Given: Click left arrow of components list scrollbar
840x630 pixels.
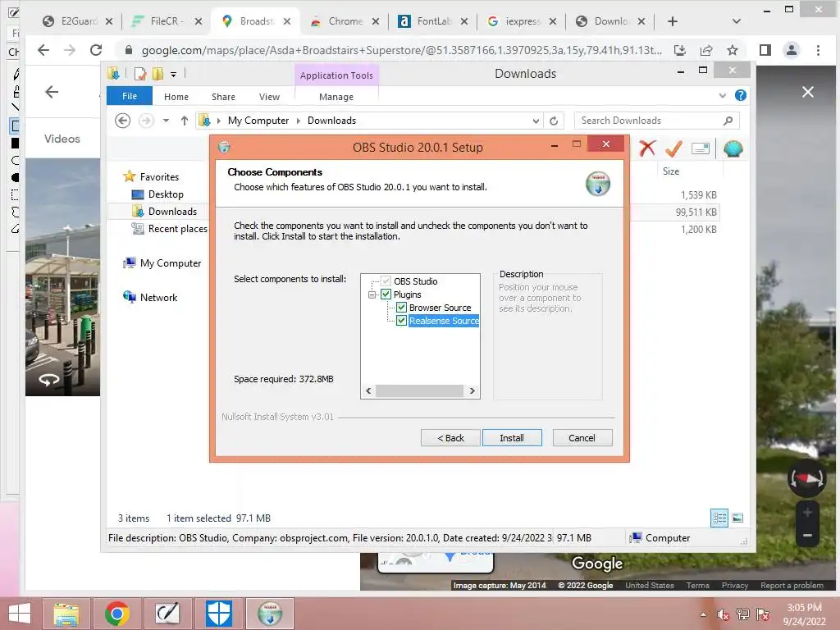Looking at the screenshot, I should click(x=368, y=391).
